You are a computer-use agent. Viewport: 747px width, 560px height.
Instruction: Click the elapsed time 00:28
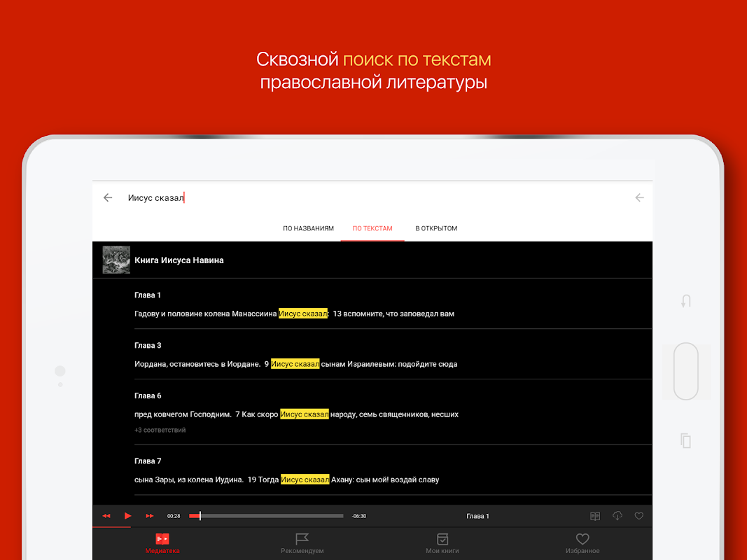(174, 516)
